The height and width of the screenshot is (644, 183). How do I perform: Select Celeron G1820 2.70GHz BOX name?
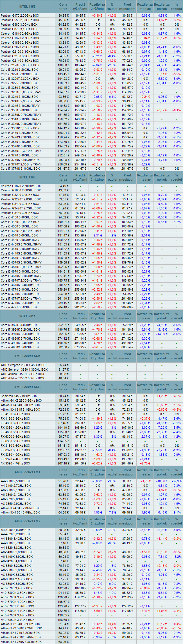click(x=21, y=186)
